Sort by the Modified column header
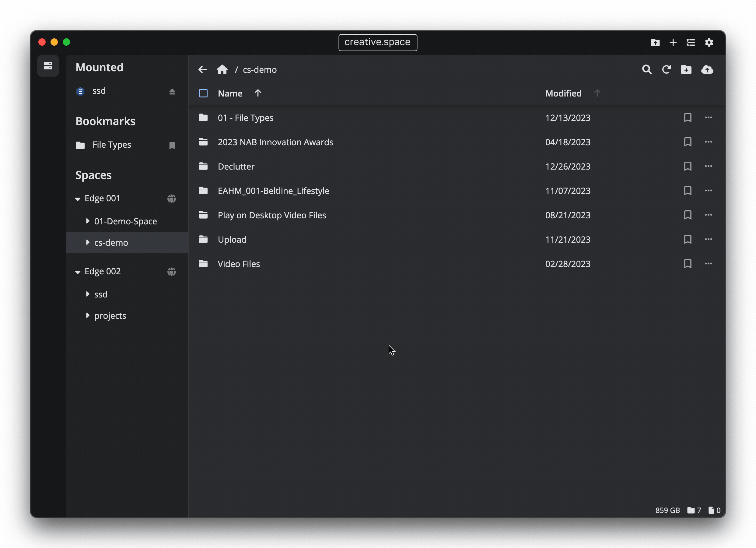The image size is (756, 548). (563, 93)
